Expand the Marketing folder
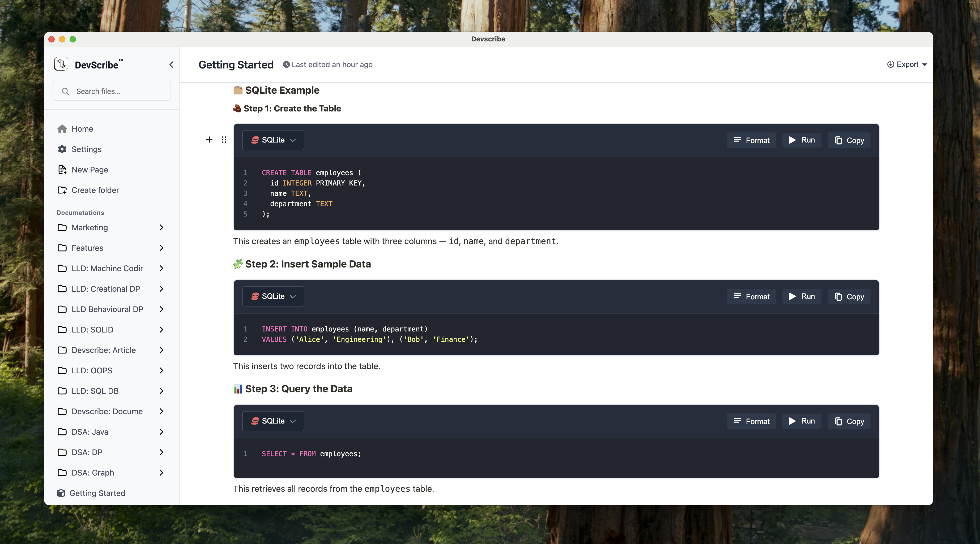Image resolution: width=980 pixels, height=544 pixels. pyautogui.click(x=161, y=227)
